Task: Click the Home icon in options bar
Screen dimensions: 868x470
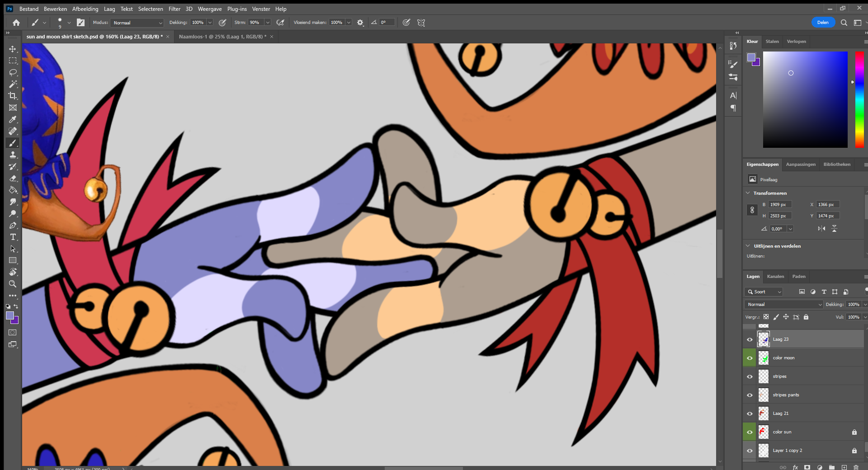Action: pos(16,23)
